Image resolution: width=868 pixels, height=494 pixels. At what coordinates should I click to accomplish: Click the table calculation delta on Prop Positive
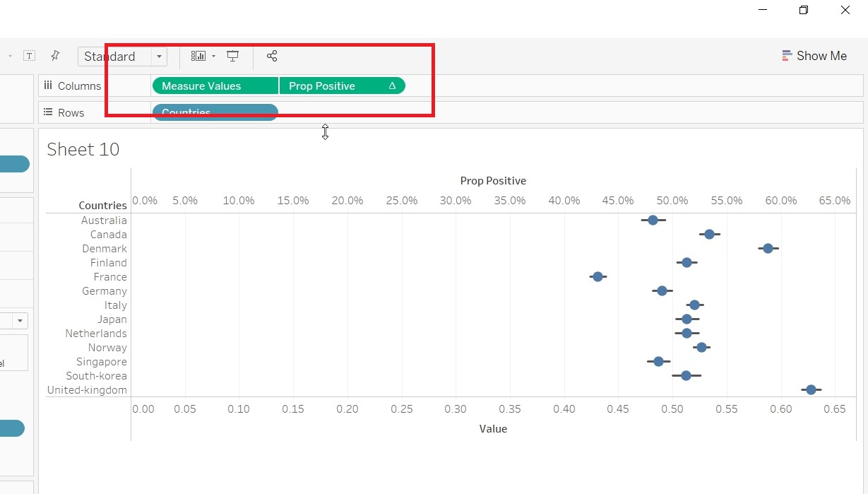point(392,86)
